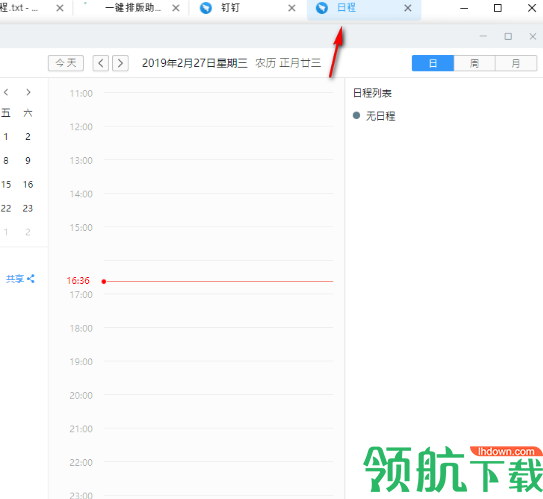Select date 23 in the mini calendar
Viewport: 543px width, 499px height.
(x=28, y=208)
